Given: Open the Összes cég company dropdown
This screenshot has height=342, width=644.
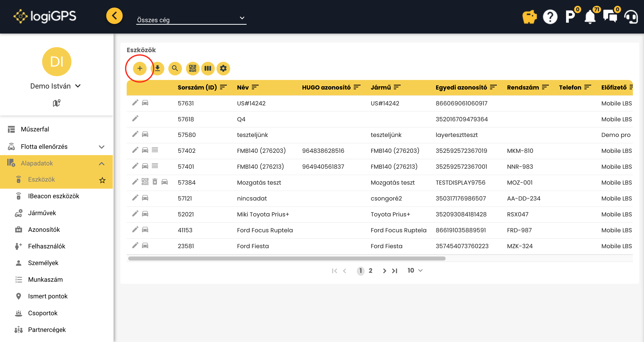Looking at the screenshot, I should [191, 19].
